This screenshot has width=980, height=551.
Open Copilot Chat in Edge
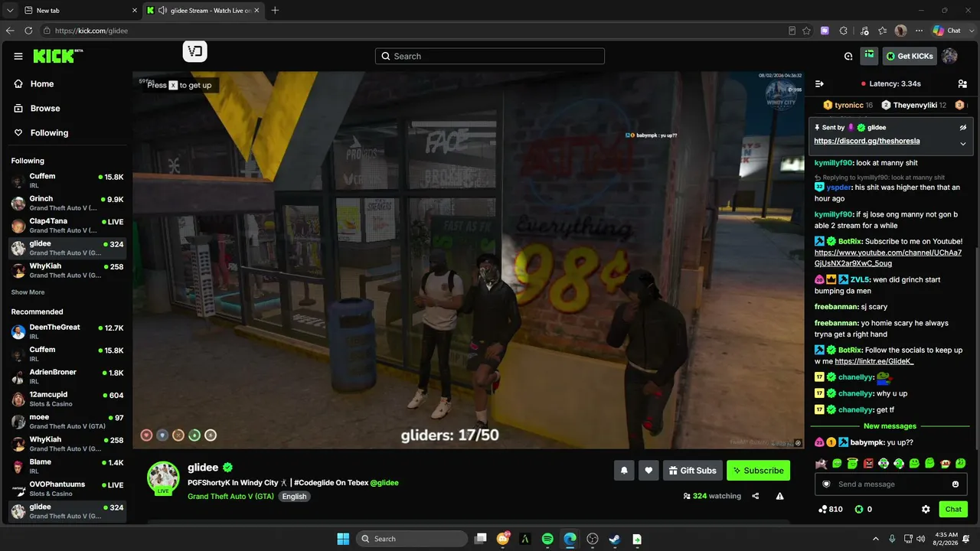[946, 31]
